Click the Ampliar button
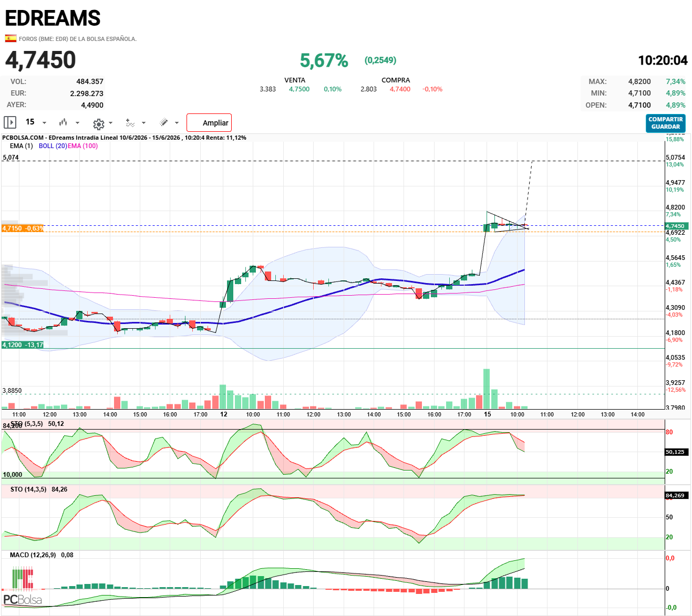The image size is (692, 616). point(209,123)
